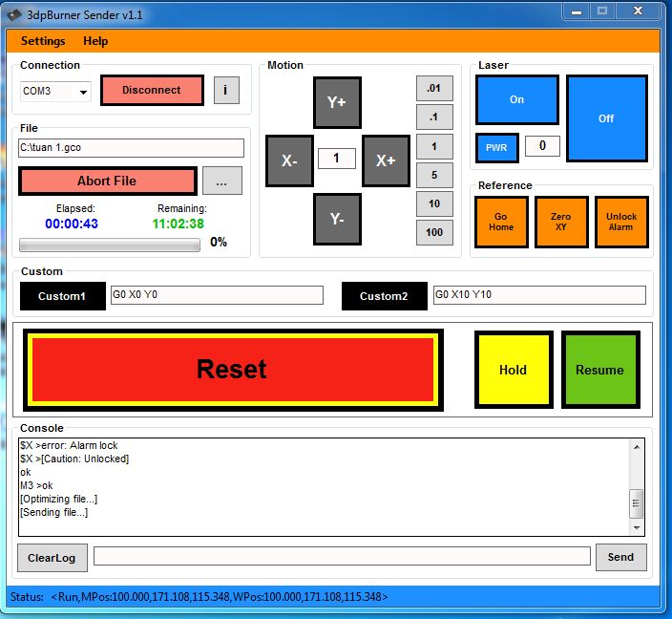Click the file progress bar
The width and height of the screenshot is (672, 619).
coord(109,245)
